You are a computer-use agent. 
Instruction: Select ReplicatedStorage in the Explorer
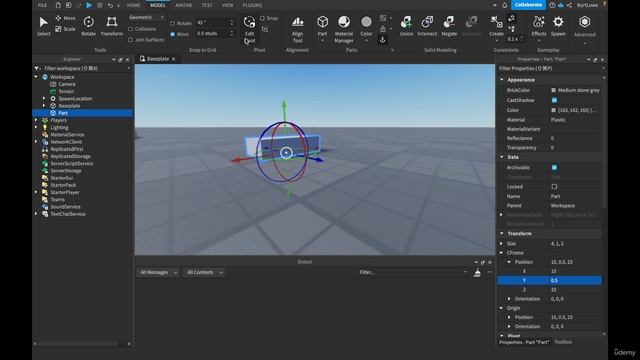tap(71, 156)
